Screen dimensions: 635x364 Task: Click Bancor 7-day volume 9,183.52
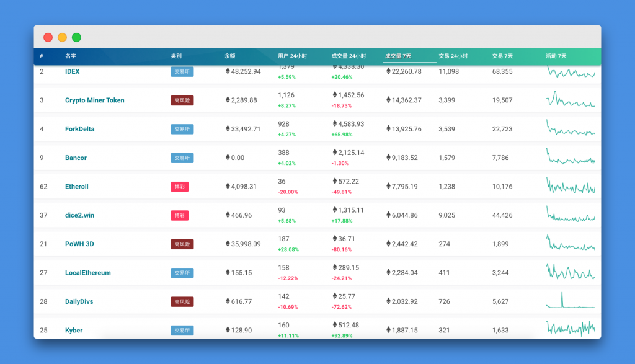(x=402, y=158)
